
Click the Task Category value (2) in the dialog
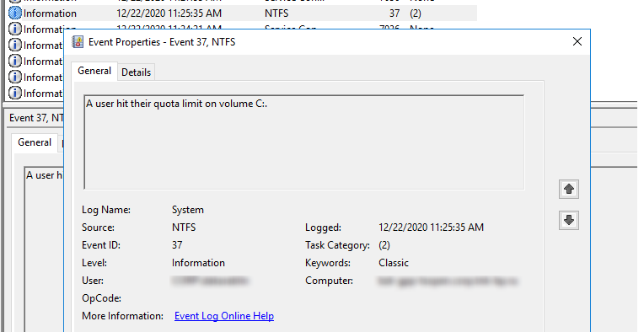point(384,245)
